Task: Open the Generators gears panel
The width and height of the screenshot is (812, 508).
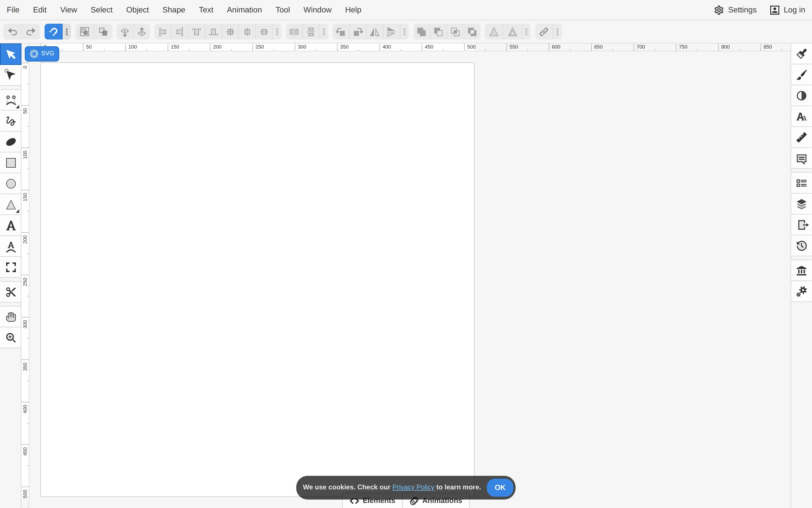Action: pos(801,291)
